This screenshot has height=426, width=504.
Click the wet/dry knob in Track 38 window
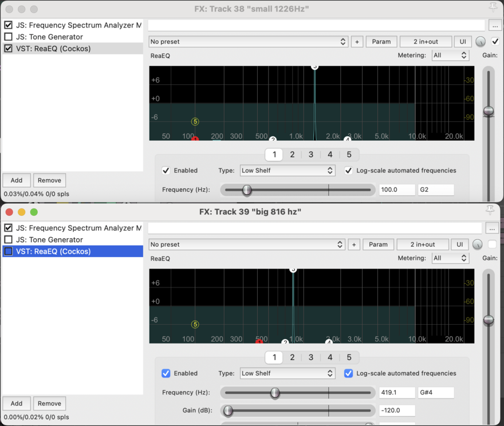click(x=481, y=42)
